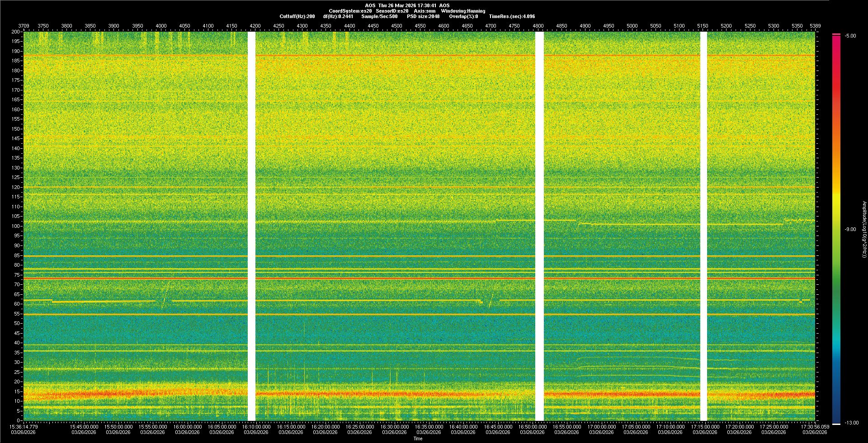The image size is (868, 443).
Task: Click the Cuttoff(Hz):200 parameter text
Action: click(x=297, y=16)
